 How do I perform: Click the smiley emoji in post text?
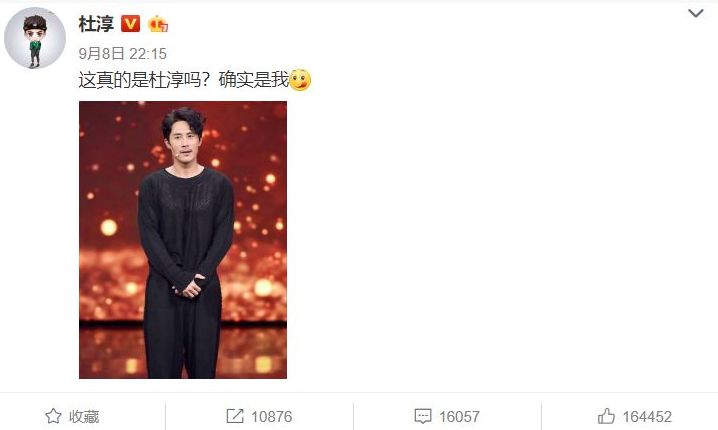coord(300,80)
